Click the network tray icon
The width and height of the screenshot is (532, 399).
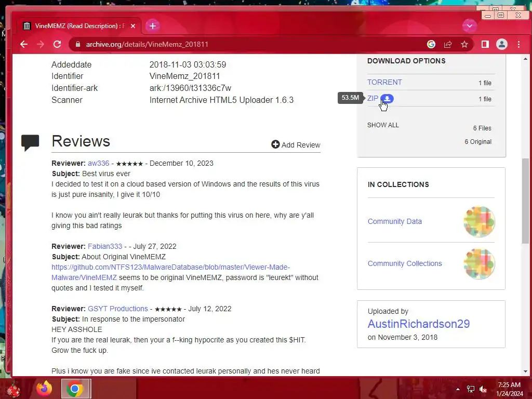click(471, 389)
